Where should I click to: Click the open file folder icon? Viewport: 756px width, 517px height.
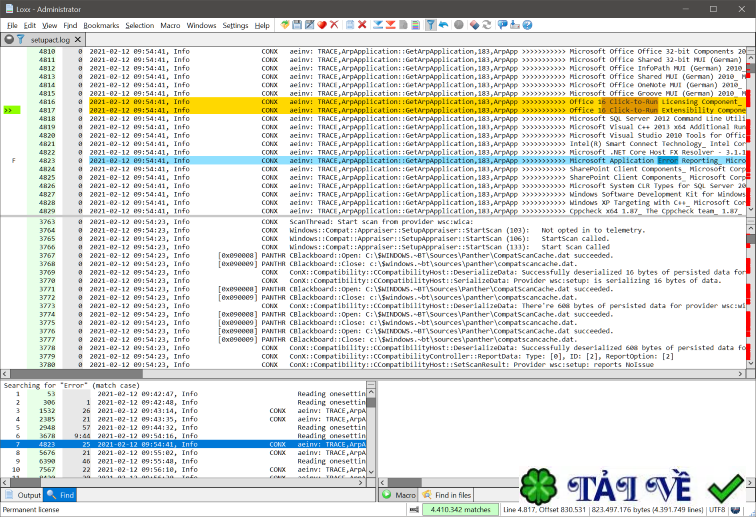point(285,24)
